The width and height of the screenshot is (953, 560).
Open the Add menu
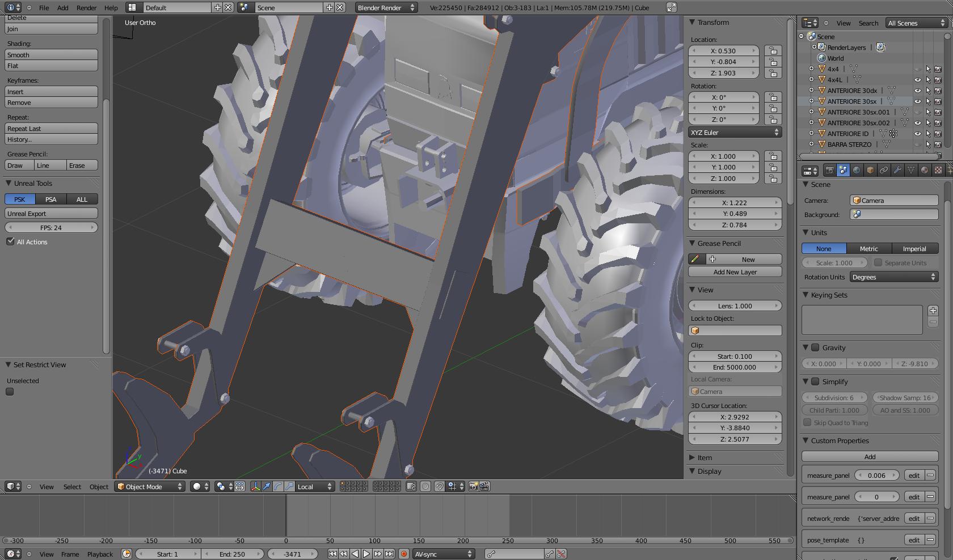point(62,7)
